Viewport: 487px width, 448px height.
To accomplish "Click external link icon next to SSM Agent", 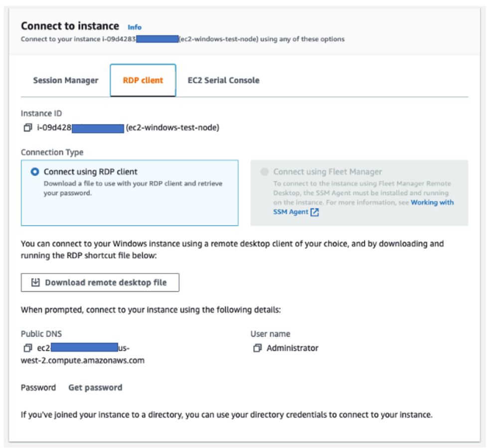I will (x=315, y=212).
